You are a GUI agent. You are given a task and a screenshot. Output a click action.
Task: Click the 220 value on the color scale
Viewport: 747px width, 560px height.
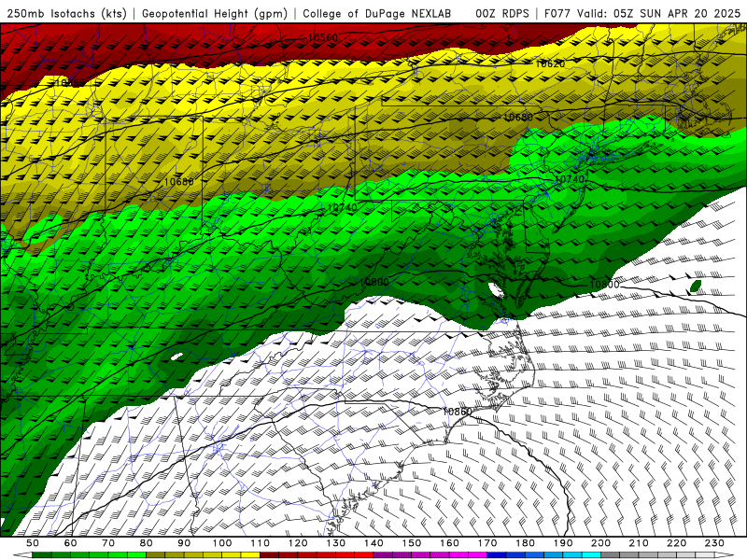[x=676, y=543]
